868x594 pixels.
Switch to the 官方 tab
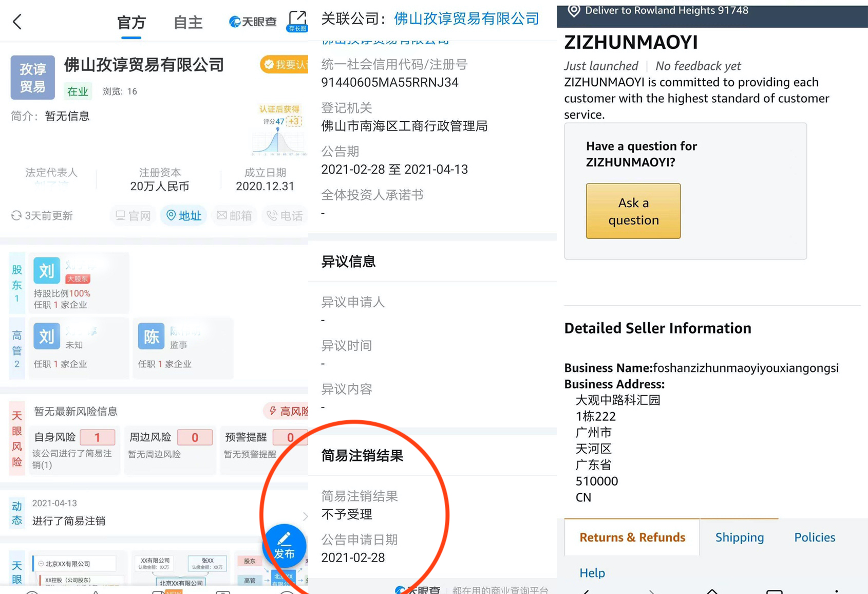click(131, 22)
